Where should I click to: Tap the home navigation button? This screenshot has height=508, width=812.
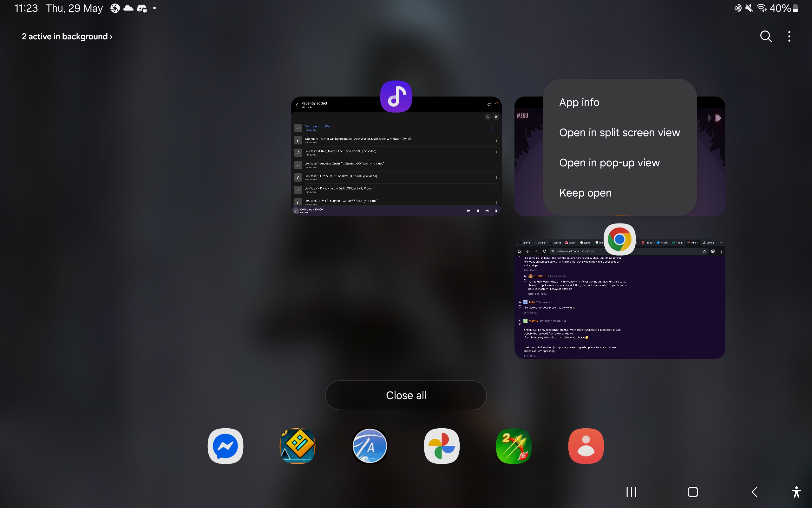click(692, 492)
